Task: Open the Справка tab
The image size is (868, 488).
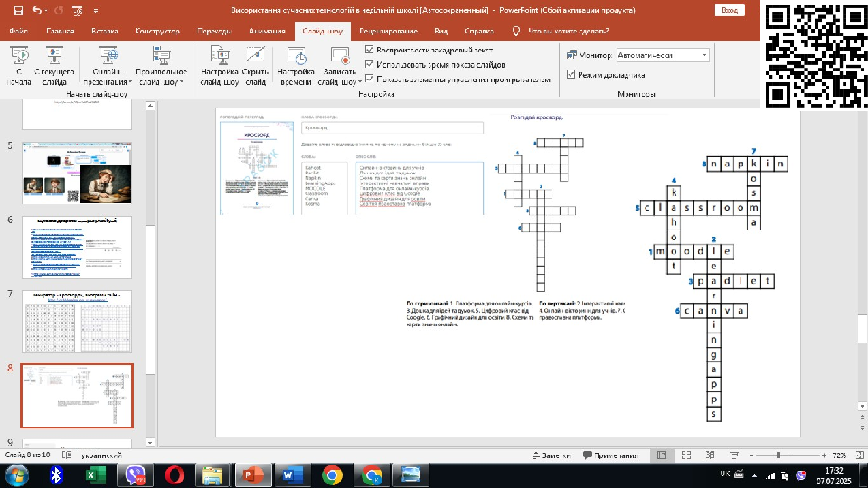Action: (479, 31)
